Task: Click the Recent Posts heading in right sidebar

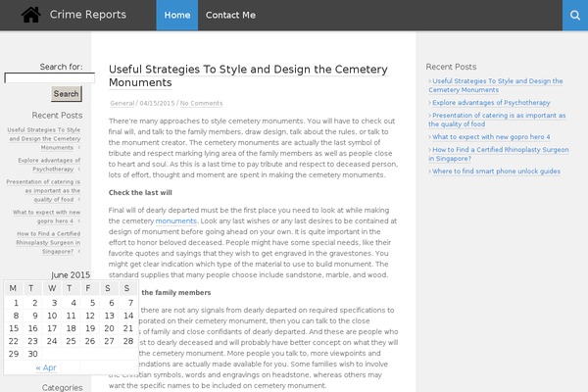Action: coord(451,67)
